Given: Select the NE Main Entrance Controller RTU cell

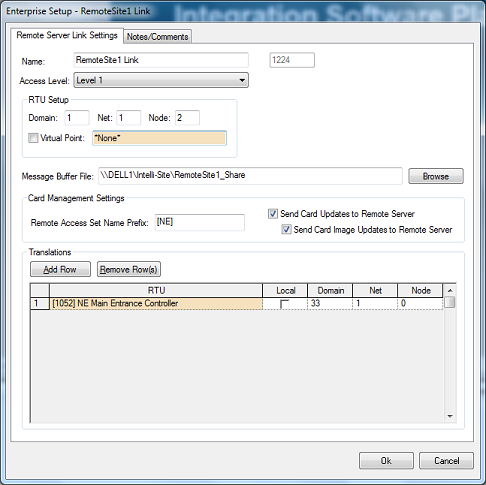Looking at the screenshot, I should (x=156, y=303).
